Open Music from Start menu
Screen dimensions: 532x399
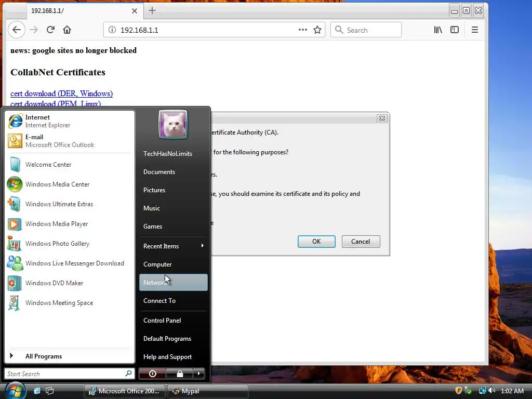[173, 208]
